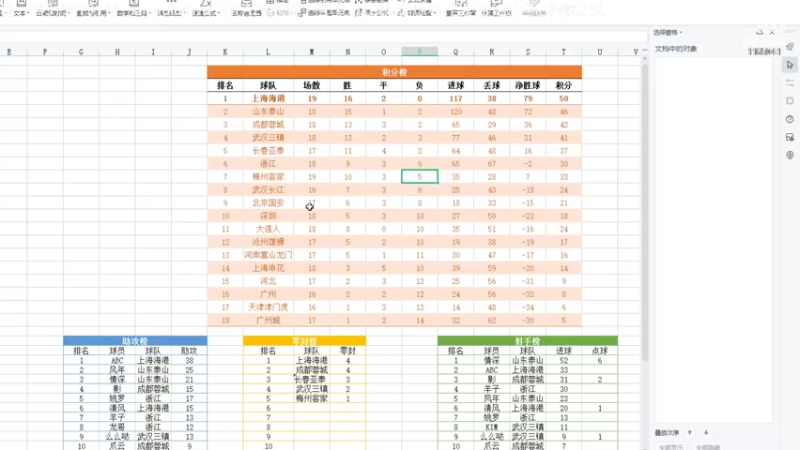Image resolution: width=800 pixels, height=450 pixels.
Task: Open the sliders settings icon in right sidebar
Action: (x=790, y=83)
